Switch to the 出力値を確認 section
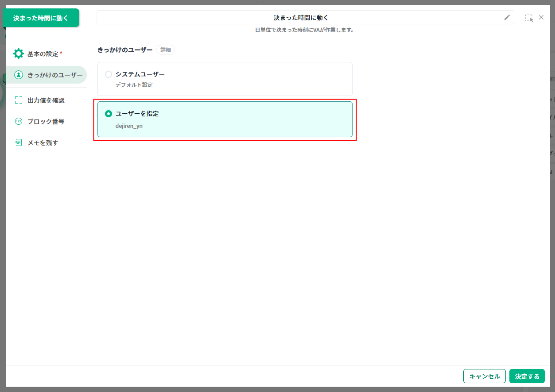555x392 pixels. pyautogui.click(x=46, y=100)
